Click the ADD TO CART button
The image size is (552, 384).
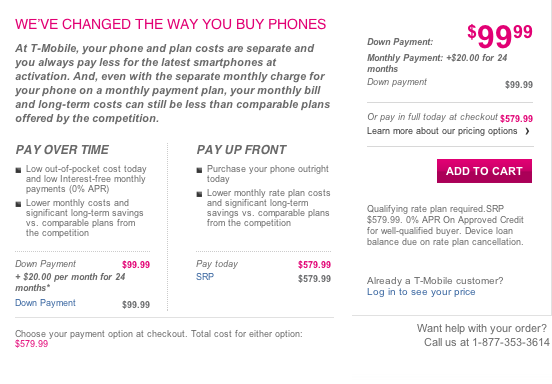click(x=484, y=171)
